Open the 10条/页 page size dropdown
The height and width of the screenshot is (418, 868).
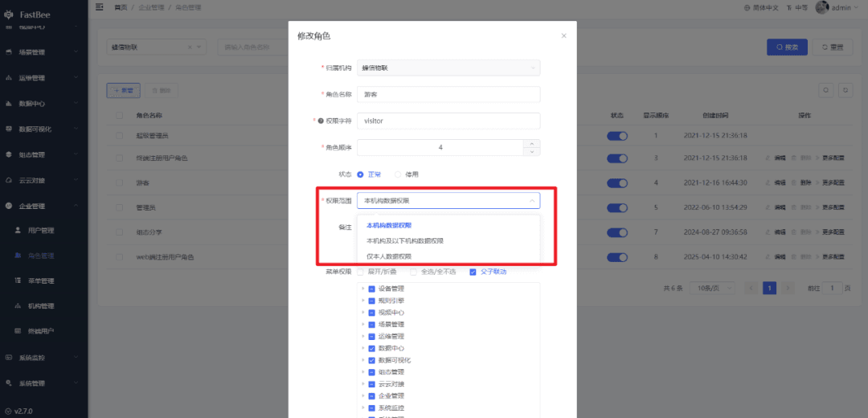712,288
